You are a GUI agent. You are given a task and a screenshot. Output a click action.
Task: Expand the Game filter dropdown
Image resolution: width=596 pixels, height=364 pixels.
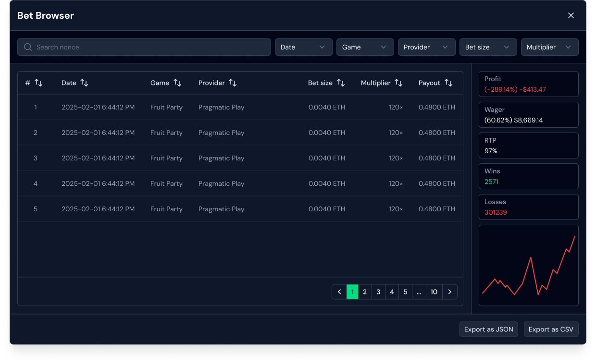pos(365,47)
